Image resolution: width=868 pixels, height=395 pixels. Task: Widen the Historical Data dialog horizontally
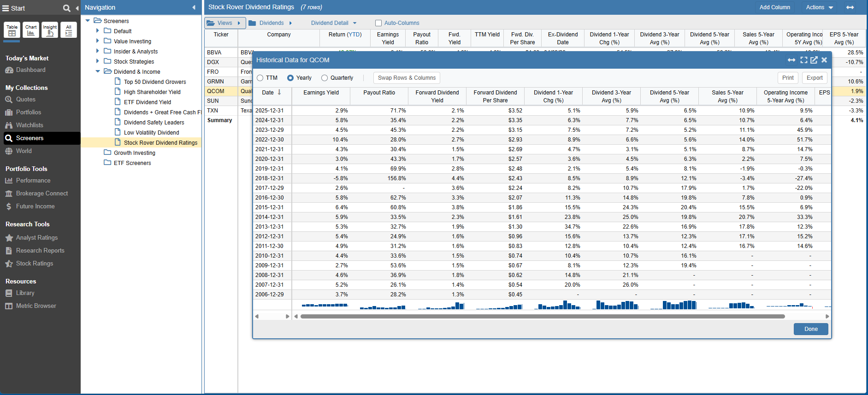point(791,60)
